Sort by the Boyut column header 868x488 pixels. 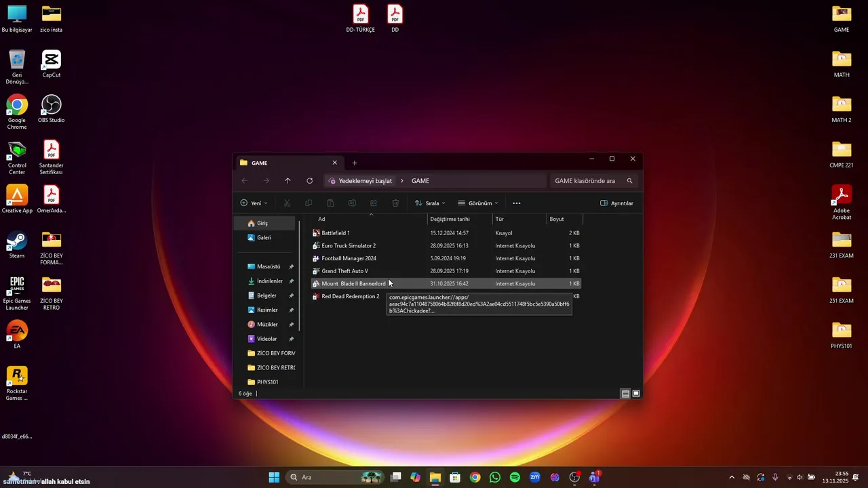coord(565,219)
